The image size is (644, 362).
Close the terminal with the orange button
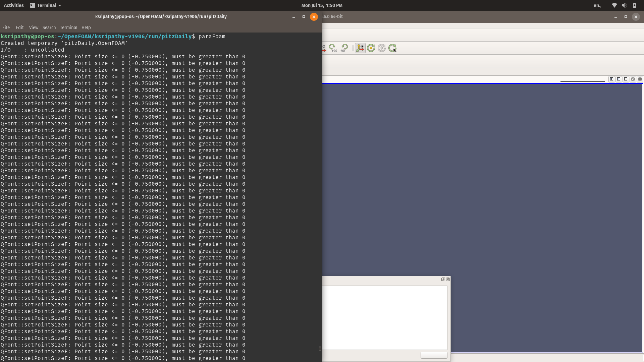coord(314,17)
